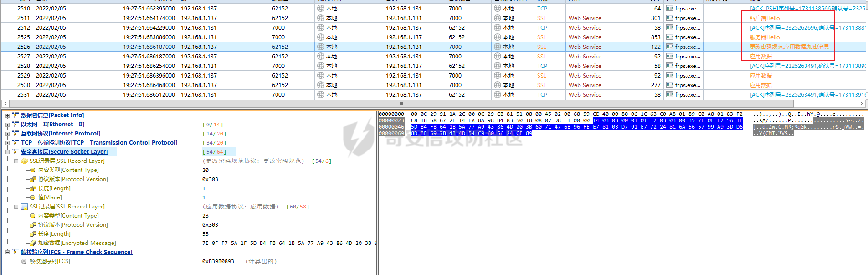The image size is (868, 275).
Task: Click the Content Type field icon with value 20
Action: tap(33, 170)
